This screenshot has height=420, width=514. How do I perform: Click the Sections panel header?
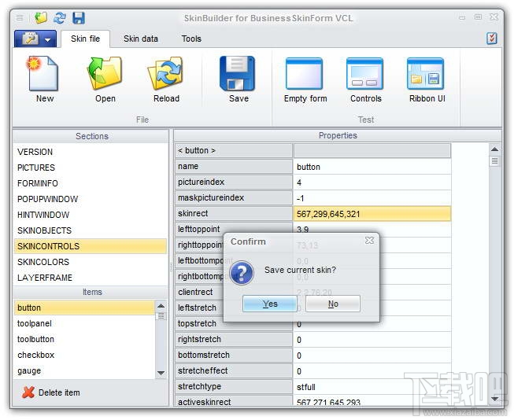tap(91, 136)
